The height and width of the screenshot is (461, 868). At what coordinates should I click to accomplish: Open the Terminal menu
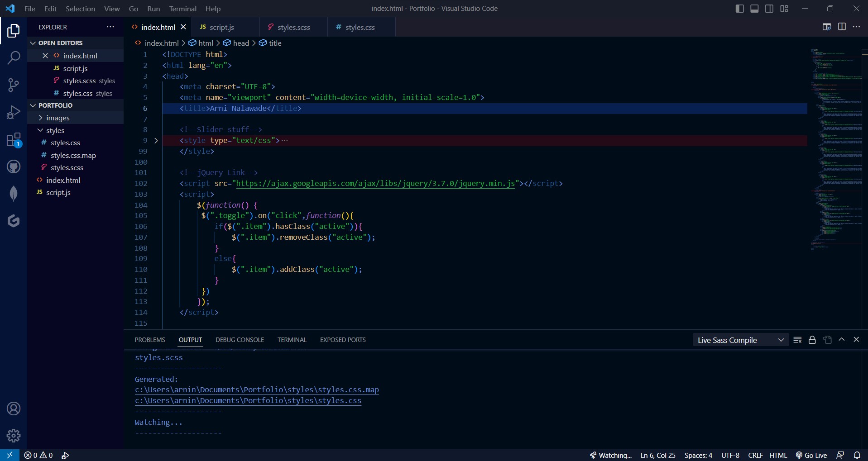click(182, 9)
